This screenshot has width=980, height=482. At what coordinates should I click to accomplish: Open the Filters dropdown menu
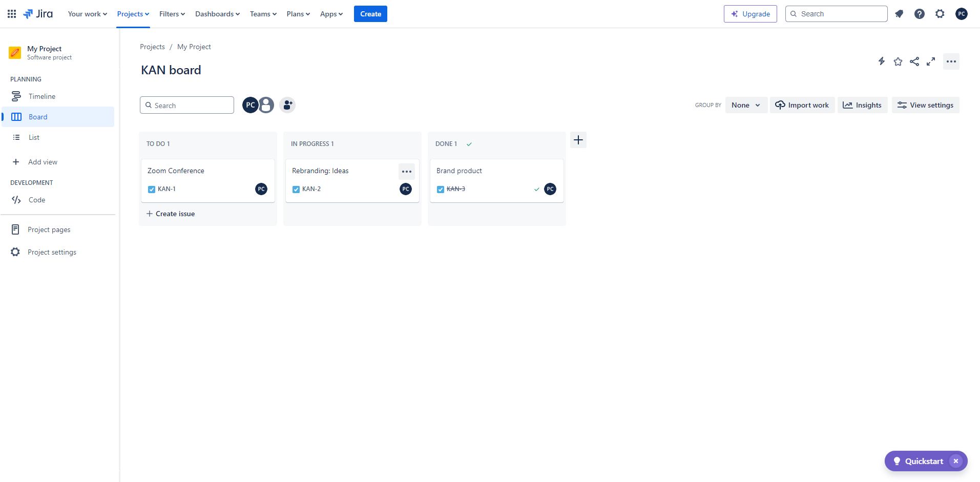point(172,14)
